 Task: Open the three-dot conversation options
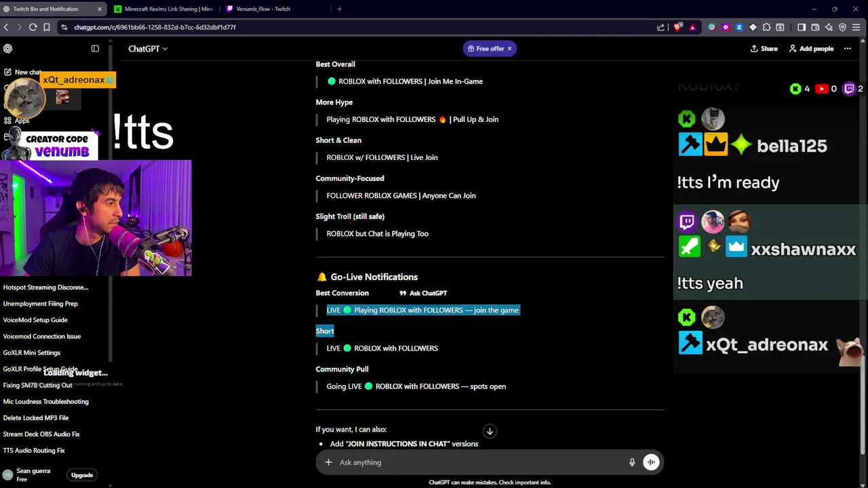click(x=847, y=49)
